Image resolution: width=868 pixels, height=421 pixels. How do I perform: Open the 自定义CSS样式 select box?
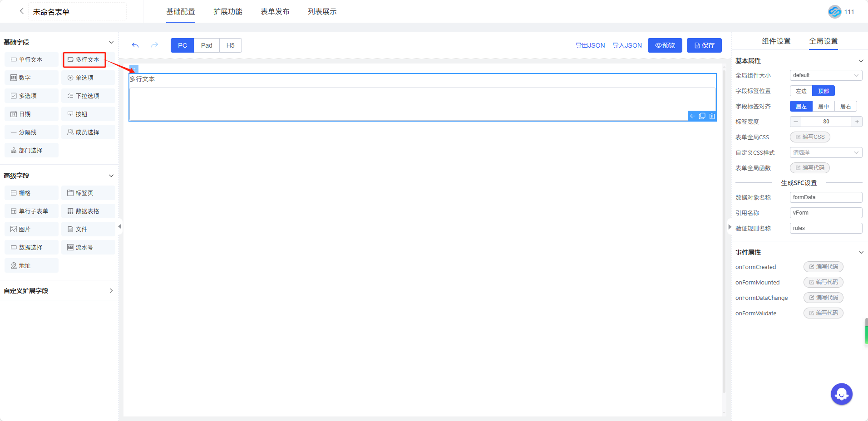[825, 153]
